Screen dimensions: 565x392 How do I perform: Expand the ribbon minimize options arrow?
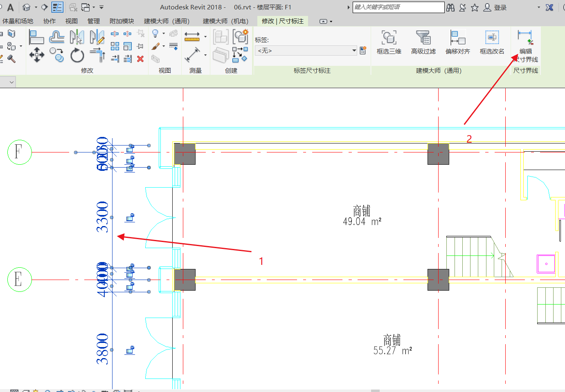point(331,22)
